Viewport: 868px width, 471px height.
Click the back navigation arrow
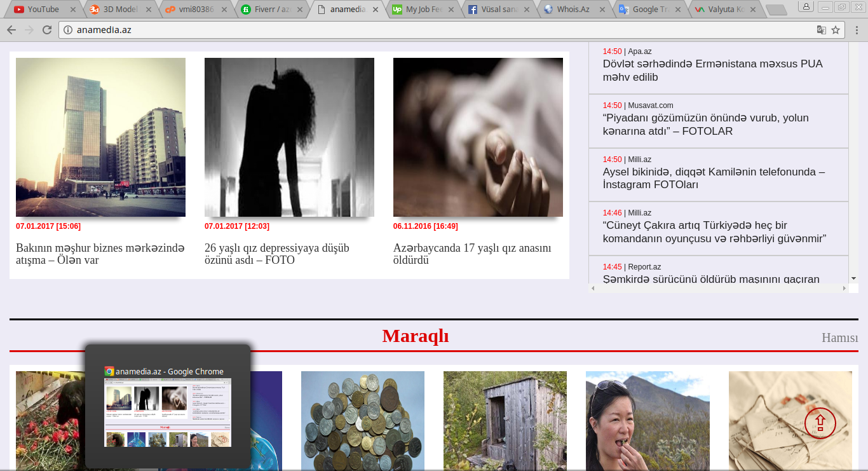click(x=11, y=29)
